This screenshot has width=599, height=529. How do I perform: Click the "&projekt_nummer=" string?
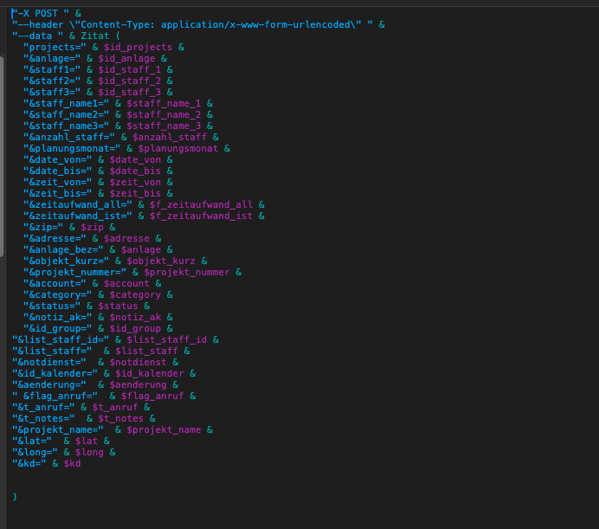[x=75, y=272]
